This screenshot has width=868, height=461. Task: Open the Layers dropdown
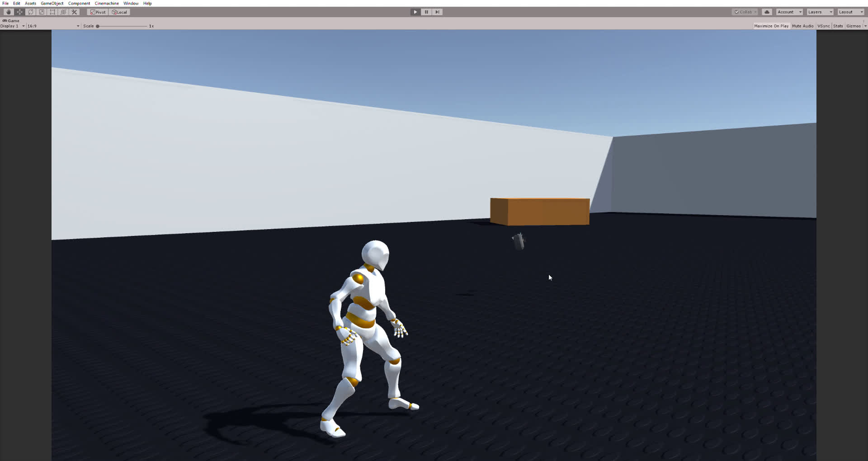tap(820, 12)
